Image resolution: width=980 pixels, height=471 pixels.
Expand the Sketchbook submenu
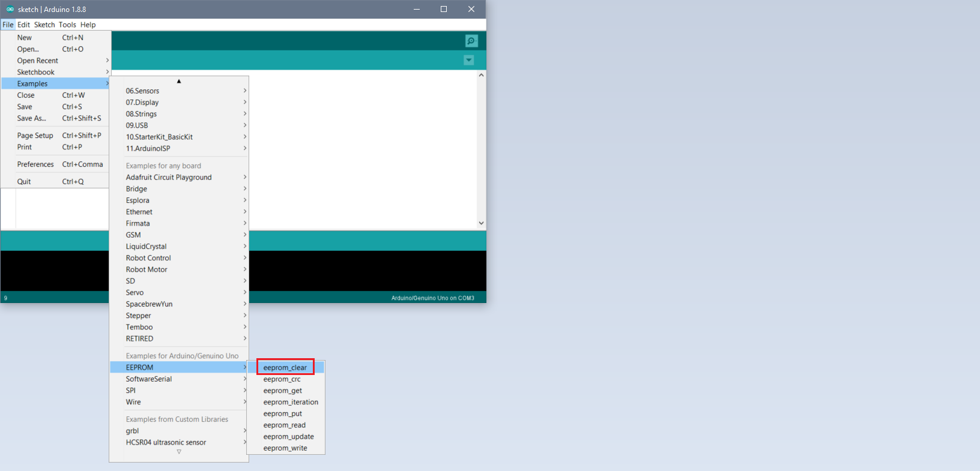(56, 72)
